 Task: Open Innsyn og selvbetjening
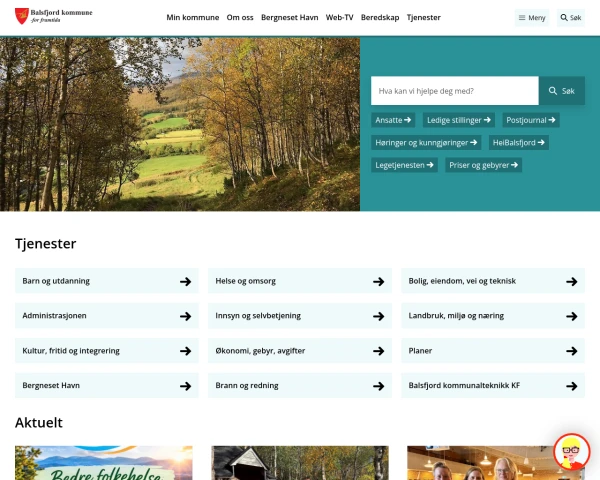point(300,316)
